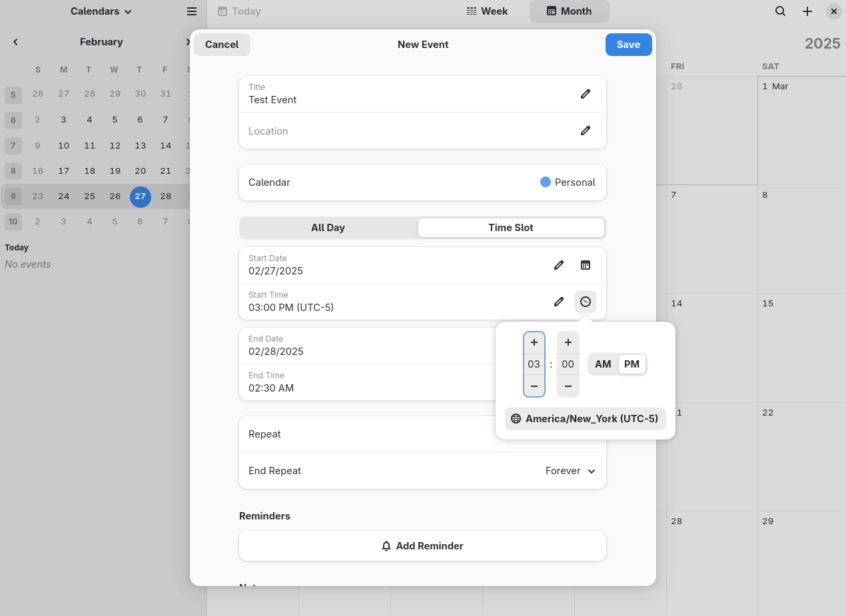846x616 pixels.
Task: Select February 27 in the mini calendar
Action: pyautogui.click(x=140, y=196)
